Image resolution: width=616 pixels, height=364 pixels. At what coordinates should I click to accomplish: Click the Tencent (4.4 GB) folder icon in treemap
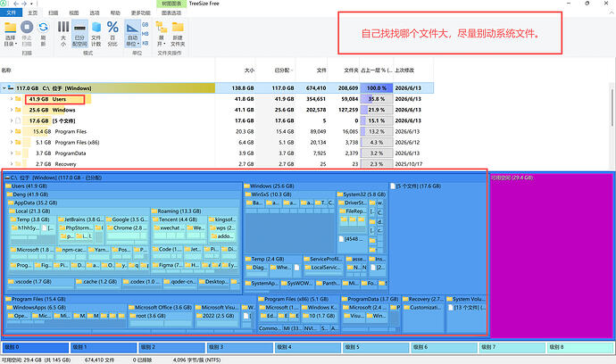155,219
